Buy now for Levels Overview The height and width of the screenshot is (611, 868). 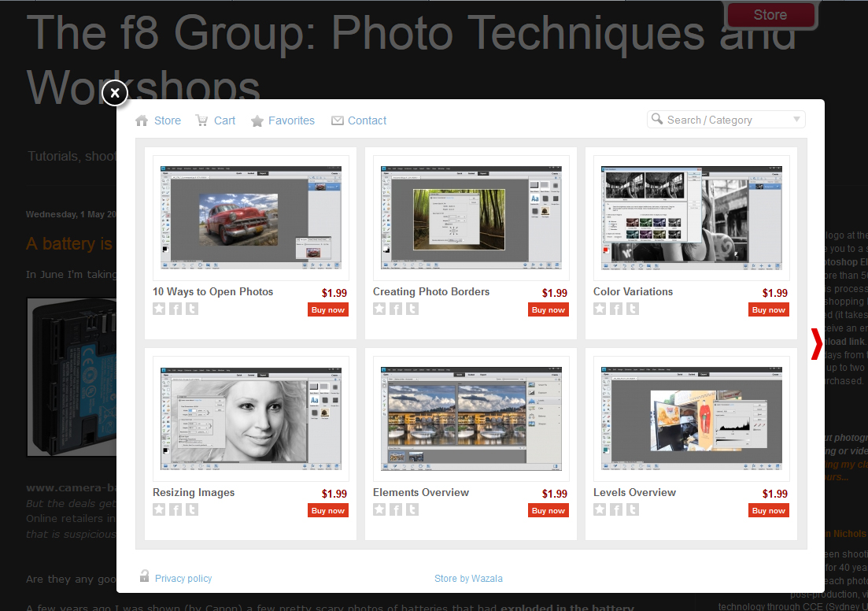768,511
